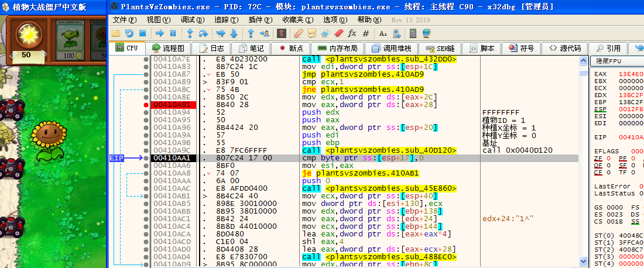Open the 视图 menu

point(159,20)
